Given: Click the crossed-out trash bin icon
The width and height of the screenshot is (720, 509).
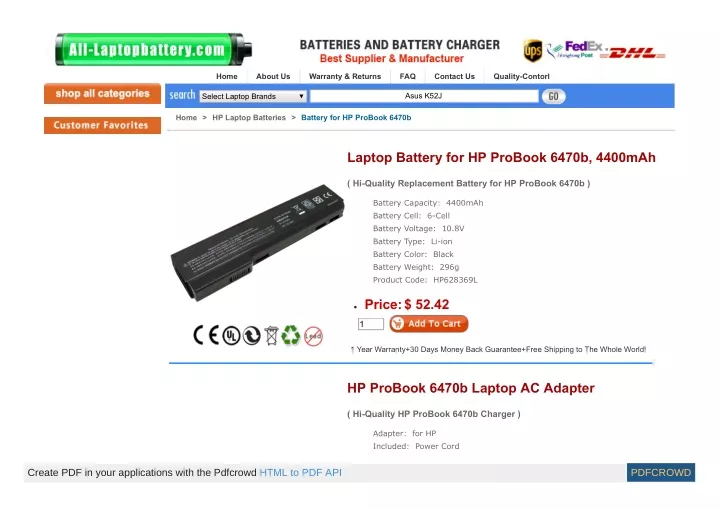Looking at the screenshot, I should coord(271,335).
